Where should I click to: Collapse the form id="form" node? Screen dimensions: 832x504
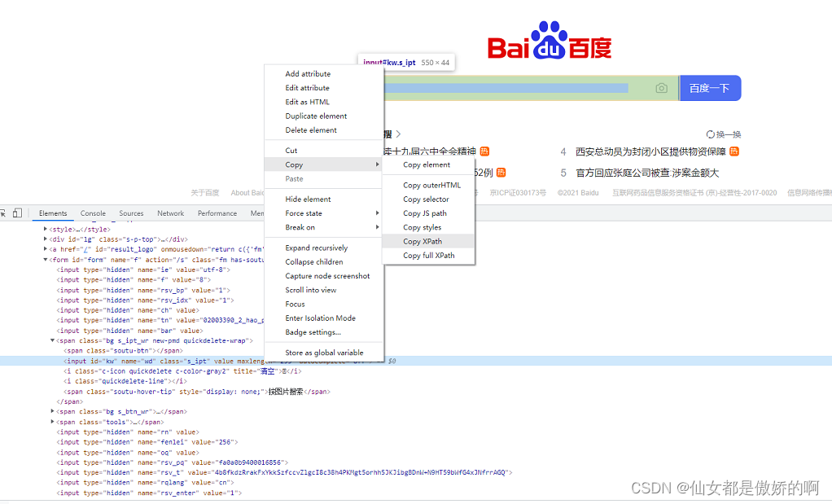[x=45, y=260]
